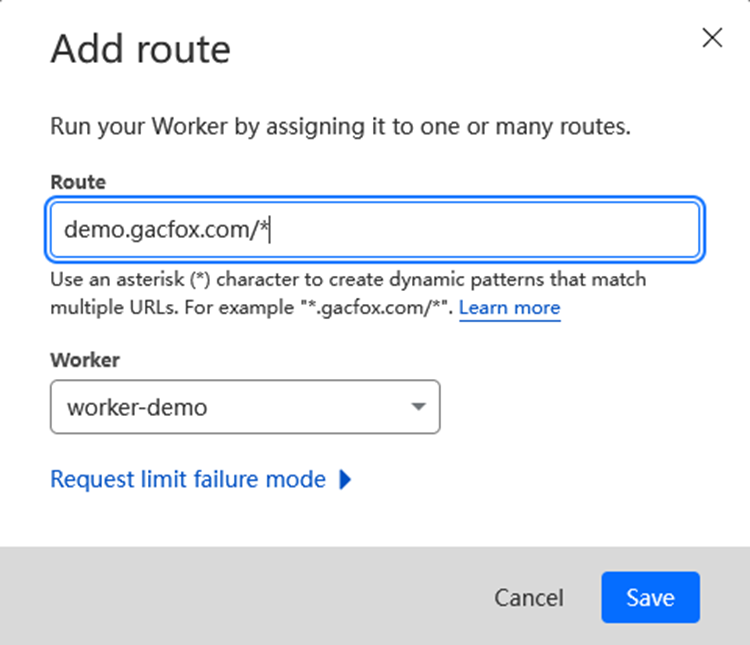Click the "Run your Worker" description text
750x645 pixels.
pyautogui.click(x=340, y=128)
